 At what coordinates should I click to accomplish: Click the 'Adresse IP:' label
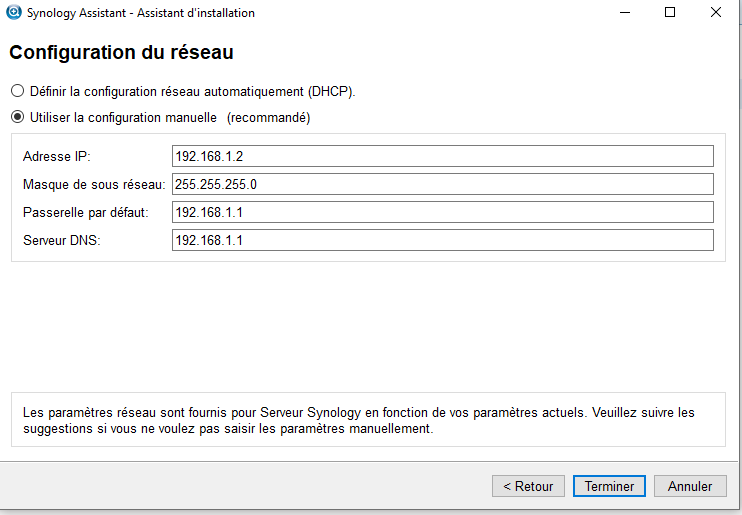(56, 156)
